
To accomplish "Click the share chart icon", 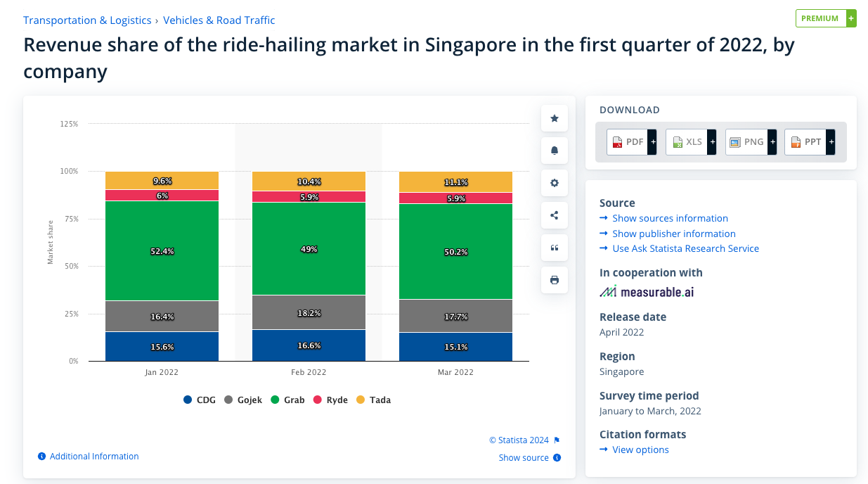I will point(555,215).
